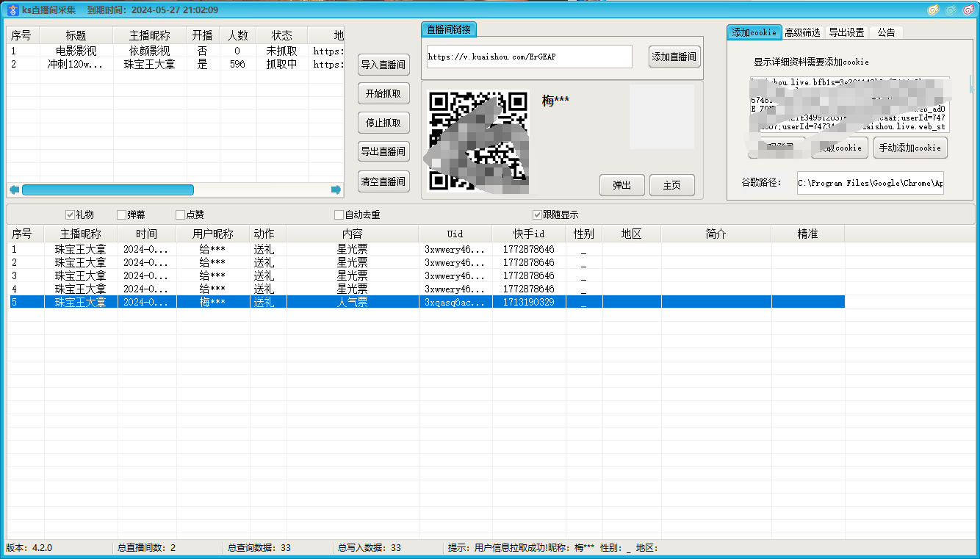The height and width of the screenshot is (559, 980).
Task: Click the 人数 column header
Action: (237, 35)
